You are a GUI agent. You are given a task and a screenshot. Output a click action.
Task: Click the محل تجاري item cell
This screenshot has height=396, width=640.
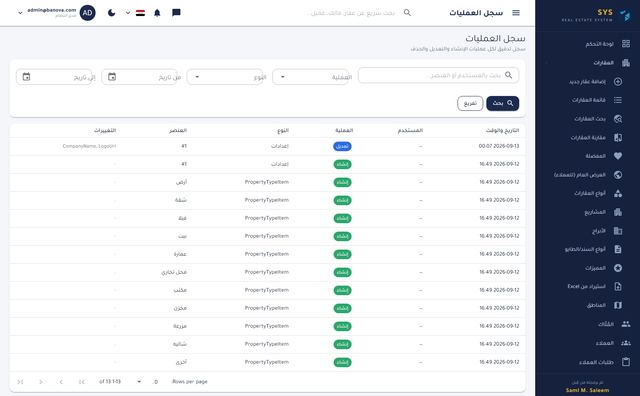click(x=174, y=272)
